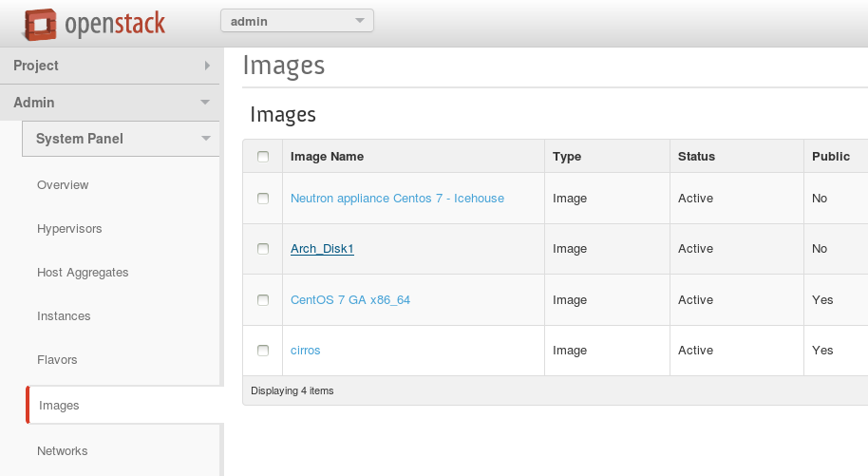Click Public value Yes in CentOS 7 row
The width and height of the screenshot is (868, 476).
point(822,300)
